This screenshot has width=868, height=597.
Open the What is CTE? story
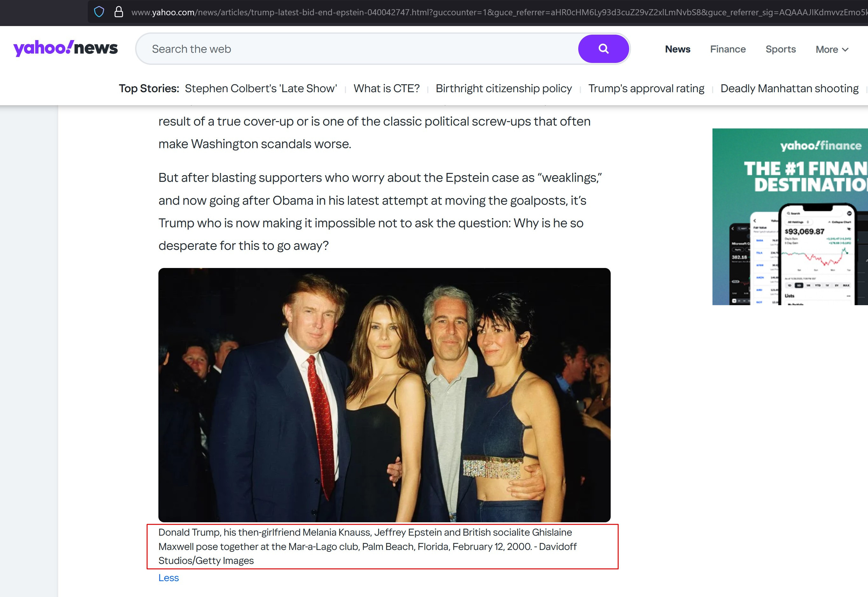click(386, 88)
